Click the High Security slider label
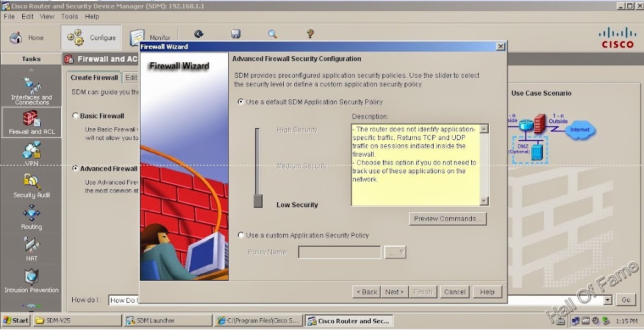The width and height of the screenshot is (644, 330). pos(297,130)
